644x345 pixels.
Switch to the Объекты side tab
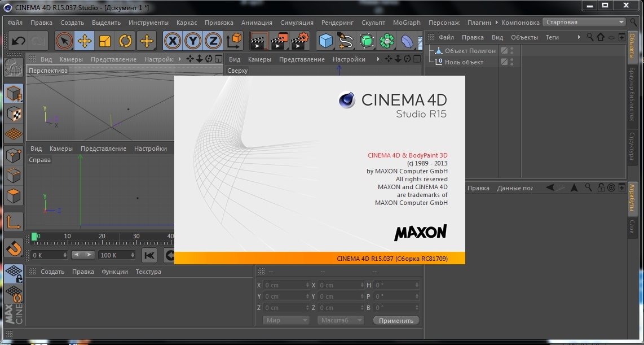(632, 46)
